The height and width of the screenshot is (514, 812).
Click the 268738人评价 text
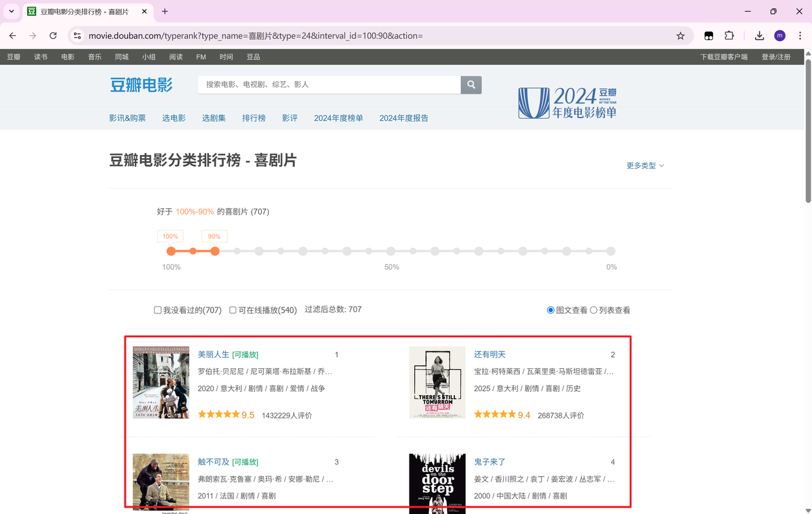point(561,416)
